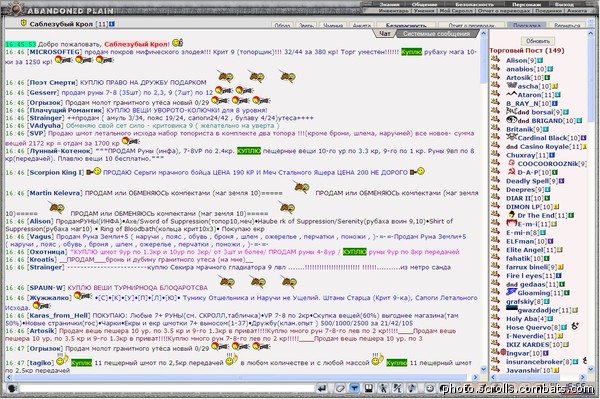Switch to Системные сообщения tab
The width and height of the screenshot is (600, 399).
click(x=436, y=34)
